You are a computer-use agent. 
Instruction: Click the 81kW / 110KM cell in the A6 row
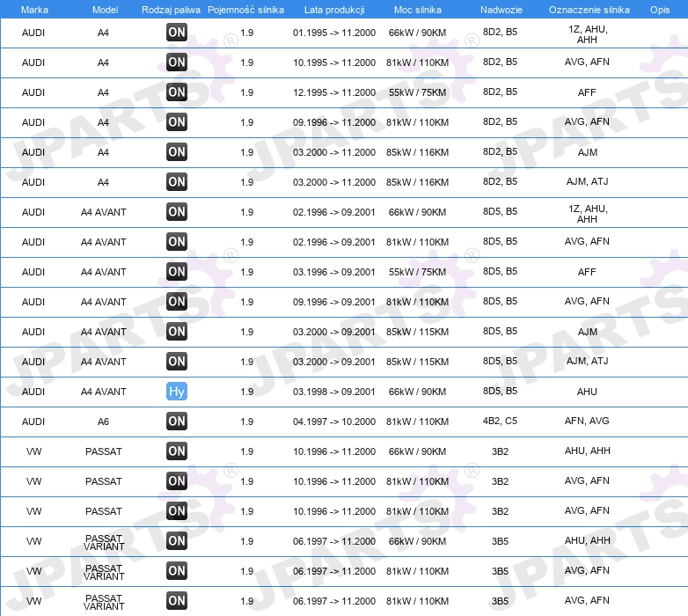417,422
